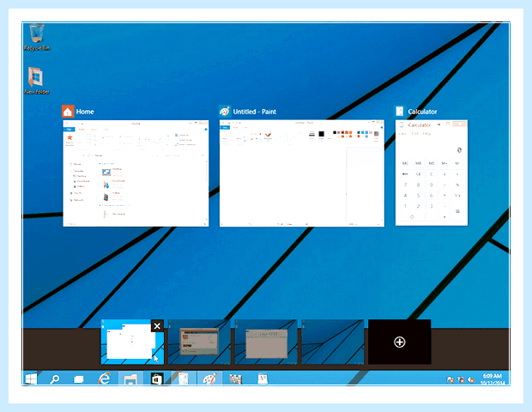The image size is (532, 412).
Task: Open the clock showing 6:09 AM
Action: 493,379
